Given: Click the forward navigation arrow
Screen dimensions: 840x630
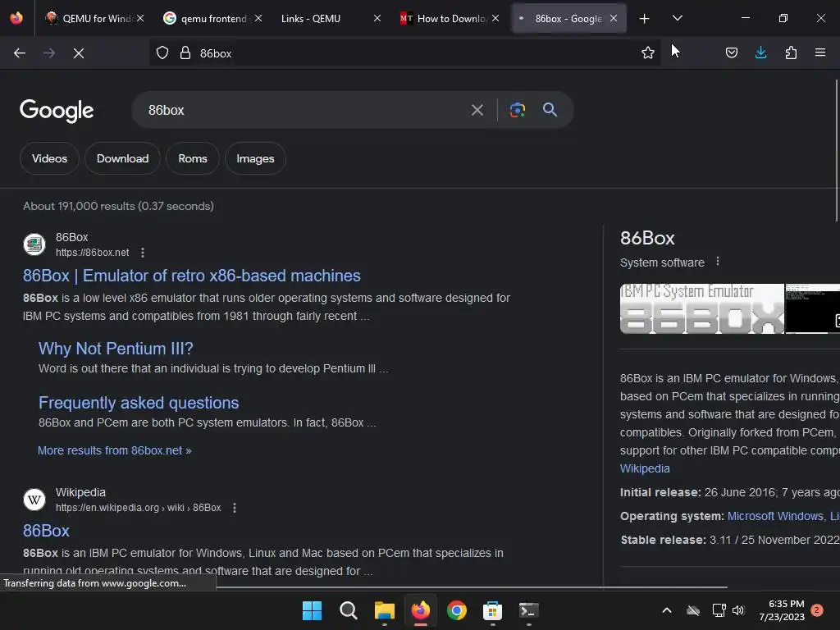Looking at the screenshot, I should [49, 53].
